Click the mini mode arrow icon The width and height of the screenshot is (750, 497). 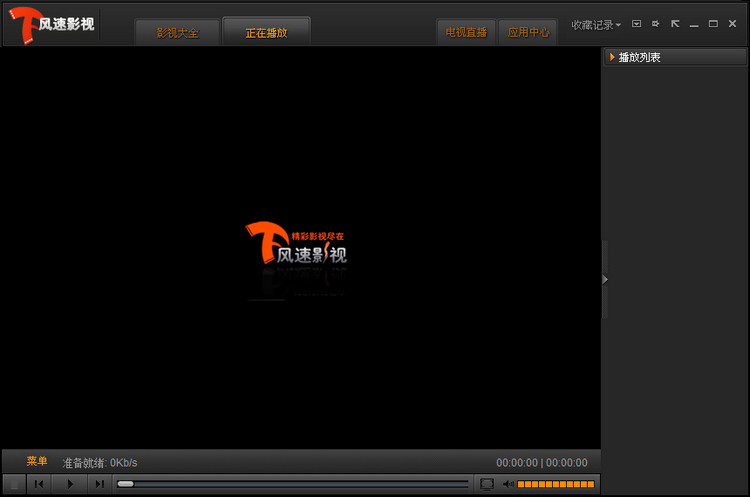pos(675,24)
